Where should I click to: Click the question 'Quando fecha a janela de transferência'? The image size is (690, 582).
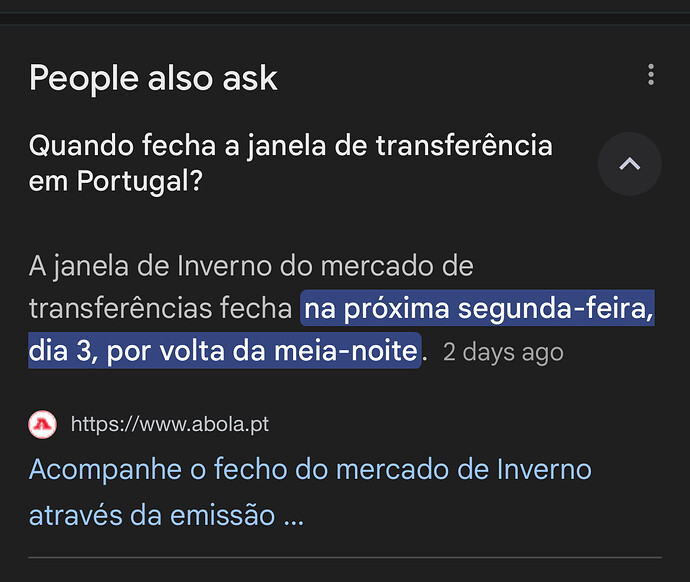point(290,146)
